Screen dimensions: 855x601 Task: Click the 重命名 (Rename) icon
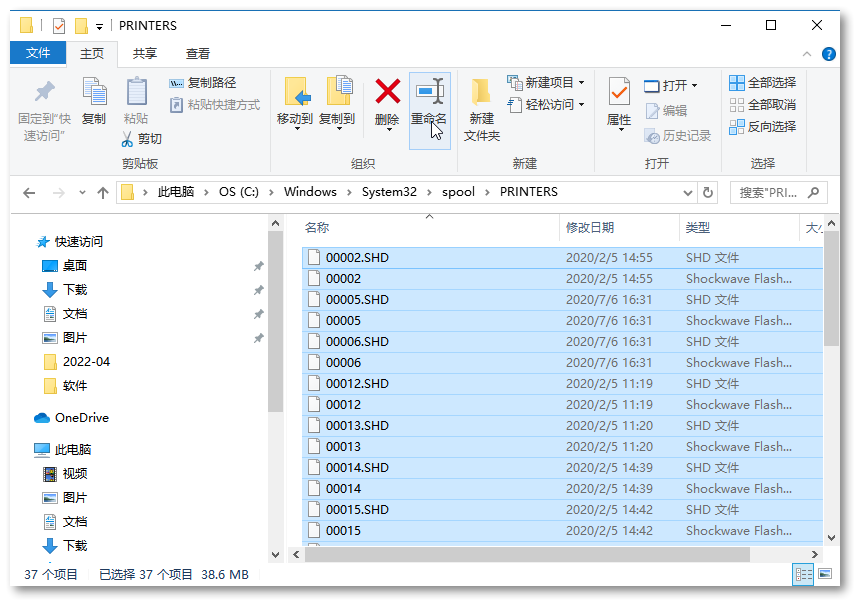[x=431, y=100]
